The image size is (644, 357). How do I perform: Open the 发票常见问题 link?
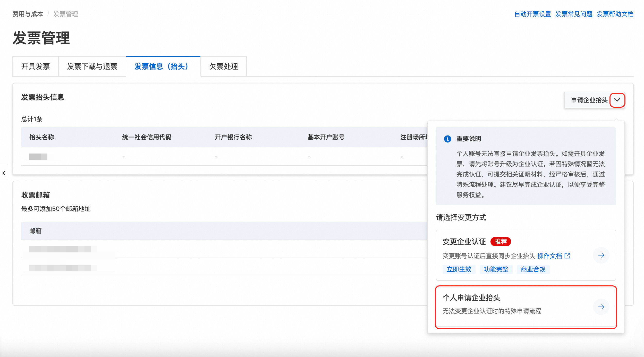[x=574, y=14]
